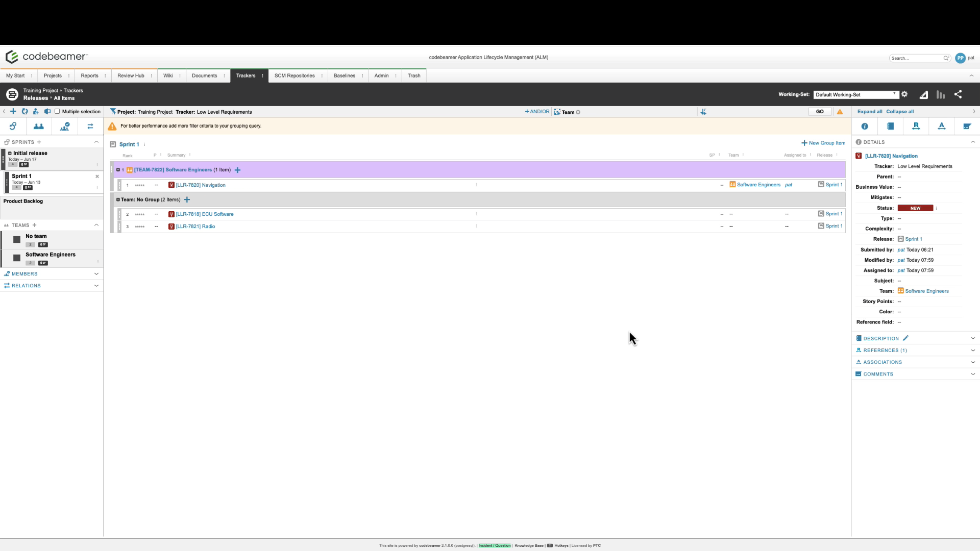
Task: Collapse the DETAILS section chevron
Action: click(973, 142)
